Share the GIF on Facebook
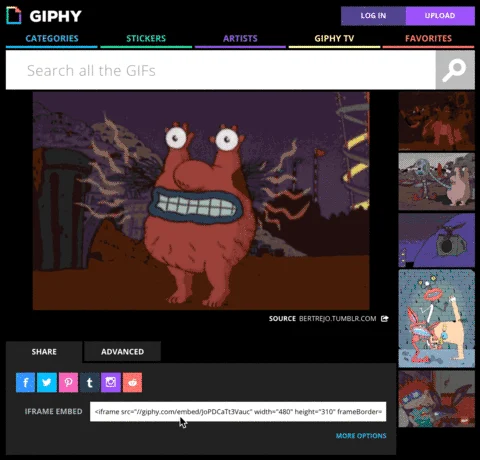 coord(25,382)
